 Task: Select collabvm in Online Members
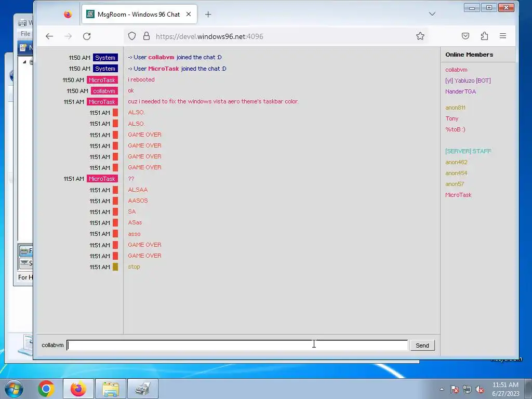pos(456,70)
